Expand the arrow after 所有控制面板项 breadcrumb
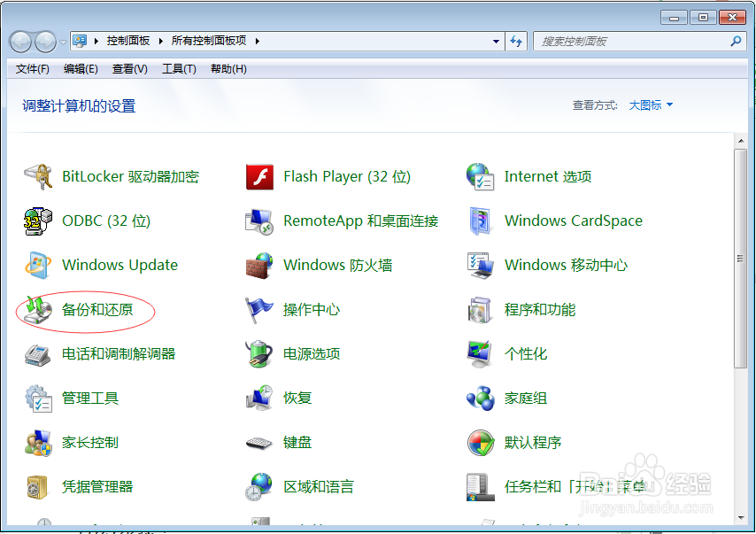The height and width of the screenshot is (534, 756). [258, 41]
